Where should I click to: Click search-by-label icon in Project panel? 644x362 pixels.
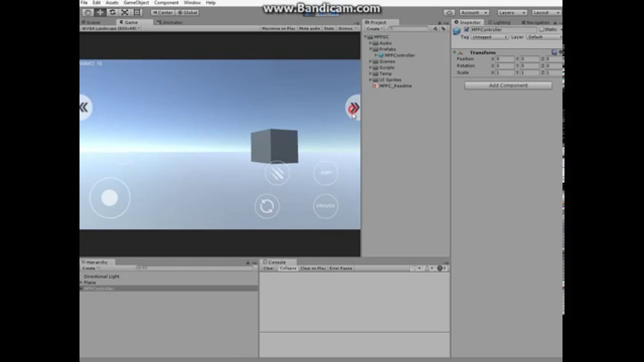click(x=443, y=29)
